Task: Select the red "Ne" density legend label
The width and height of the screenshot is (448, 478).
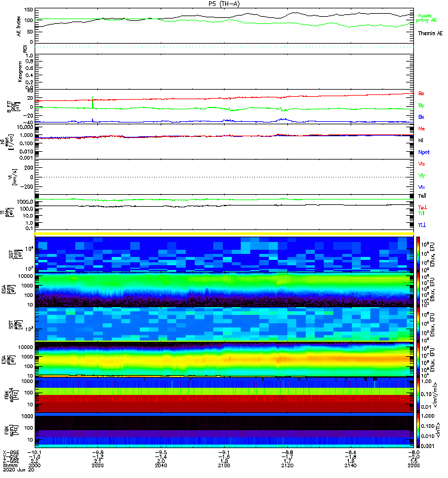Action: 422,128
